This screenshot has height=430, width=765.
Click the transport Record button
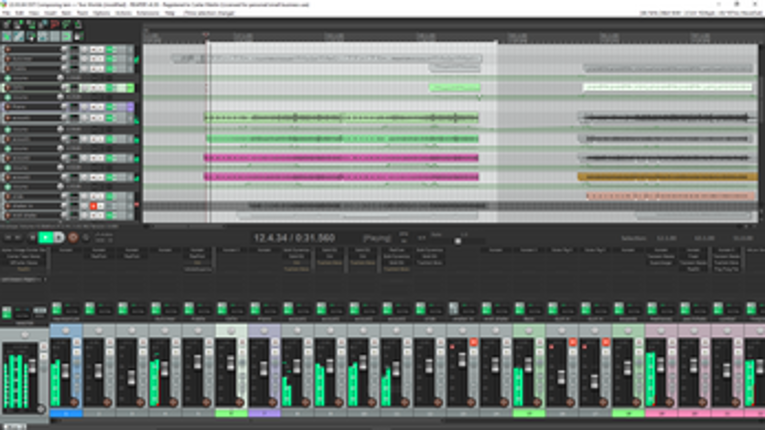(x=73, y=238)
